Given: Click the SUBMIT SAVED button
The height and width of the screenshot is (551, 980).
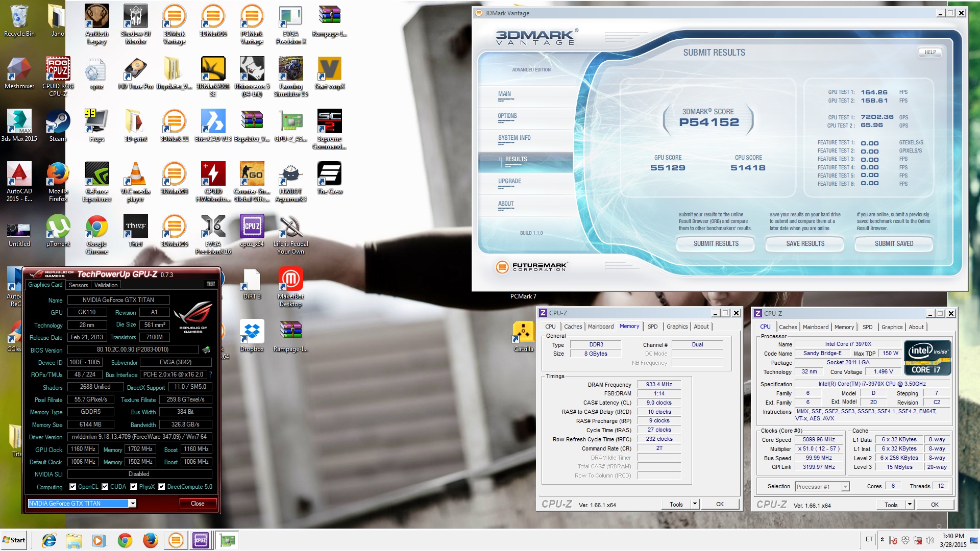Looking at the screenshot, I should pyautogui.click(x=894, y=244).
